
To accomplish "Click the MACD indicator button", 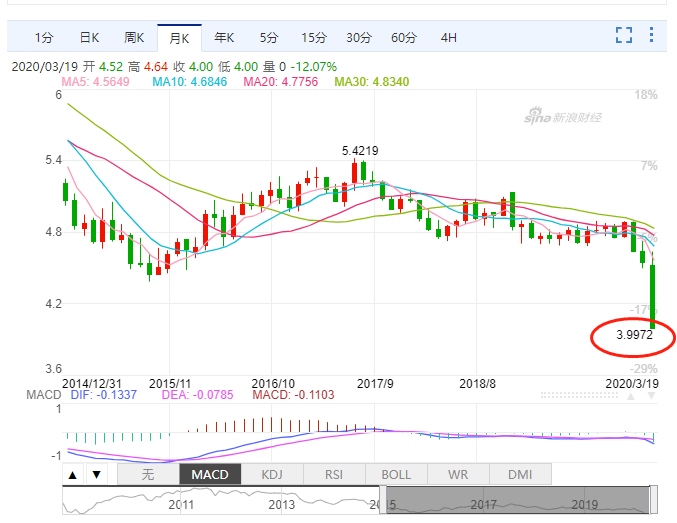I will pos(210,474).
